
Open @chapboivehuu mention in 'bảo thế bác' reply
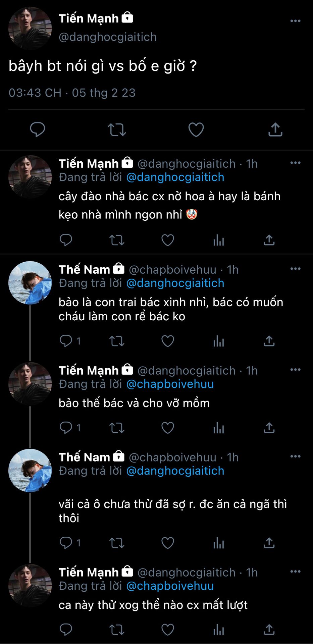170,384
